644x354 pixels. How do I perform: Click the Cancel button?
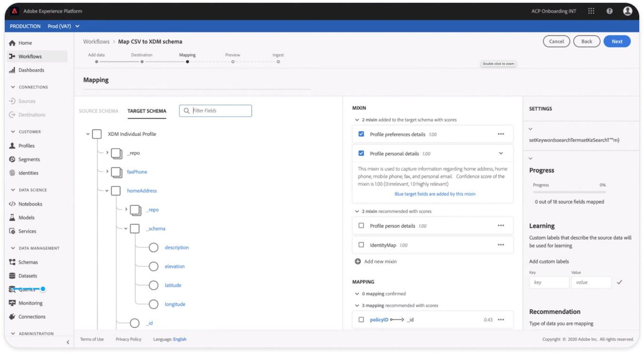[x=556, y=41]
